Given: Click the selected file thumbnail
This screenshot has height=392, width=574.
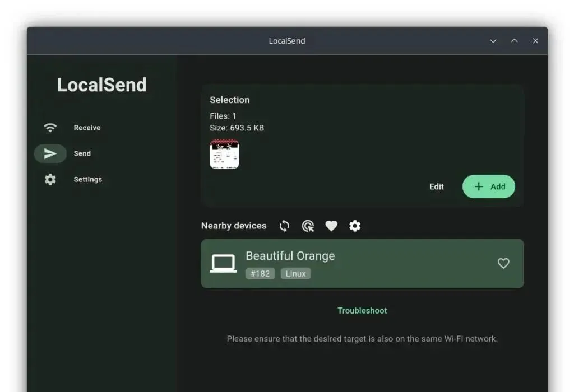Looking at the screenshot, I should point(224,154).
